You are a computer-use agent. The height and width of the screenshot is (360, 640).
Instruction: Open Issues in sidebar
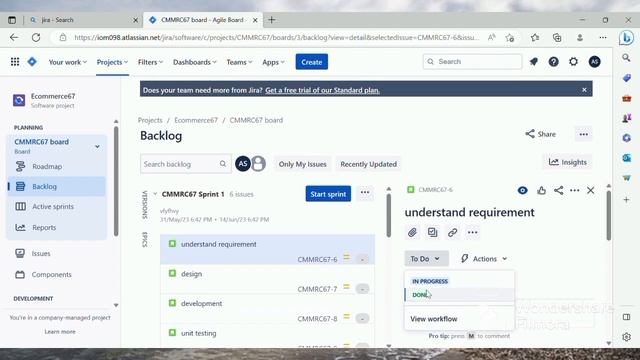pos(57,253)
